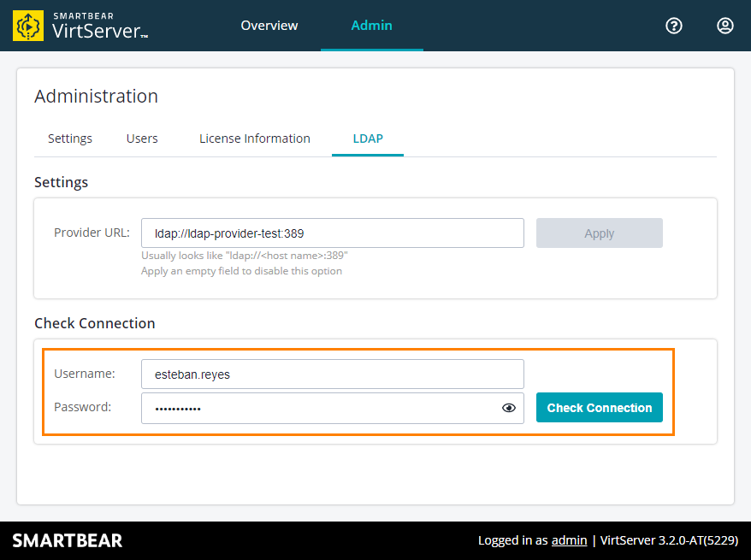Click the SmartBear gear logo icon
This screenshot has height=560, width=751.
[x=27, y=25]
